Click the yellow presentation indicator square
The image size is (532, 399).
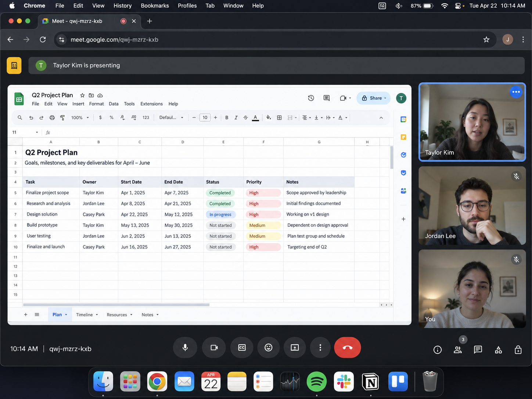[x=14, y=65]
